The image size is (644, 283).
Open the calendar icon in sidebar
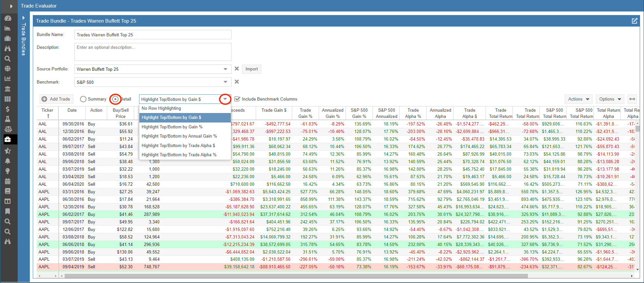click(8, 181)
